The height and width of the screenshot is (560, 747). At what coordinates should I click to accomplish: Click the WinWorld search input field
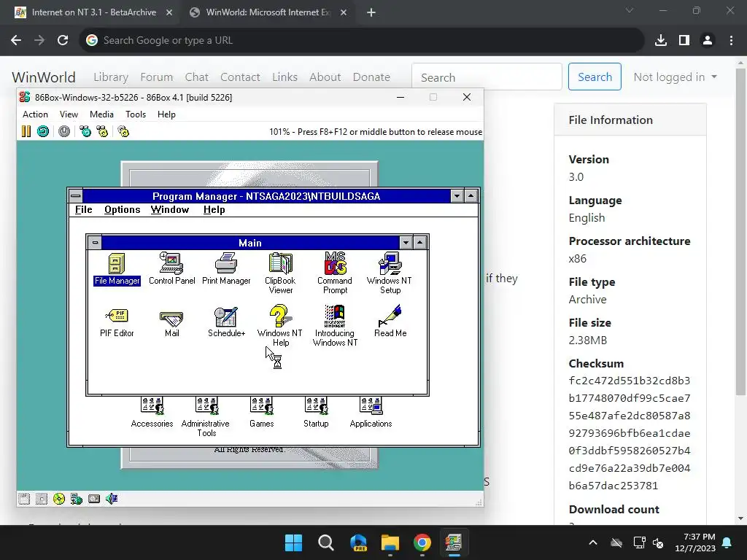487,77
